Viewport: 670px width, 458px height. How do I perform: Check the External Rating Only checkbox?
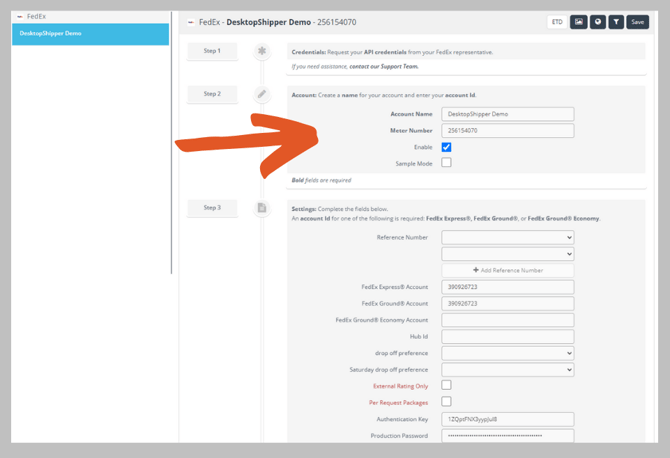(446, 385)
